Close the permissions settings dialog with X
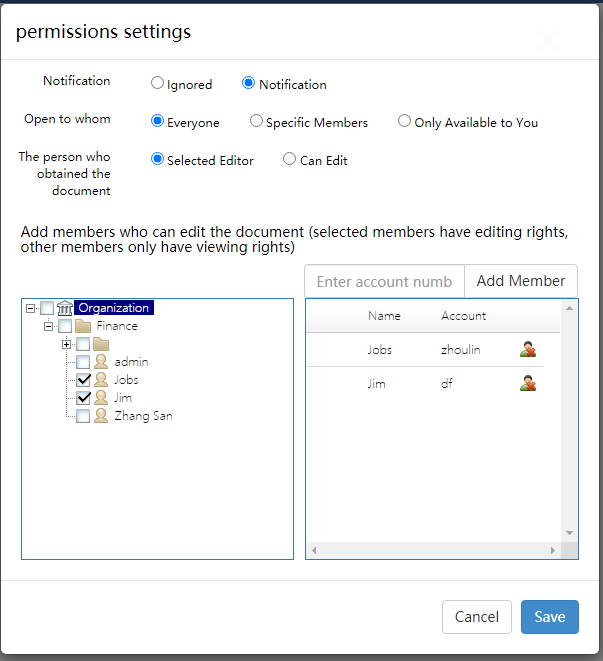This screenshot has width=603, height=661. tap(547, 40)
